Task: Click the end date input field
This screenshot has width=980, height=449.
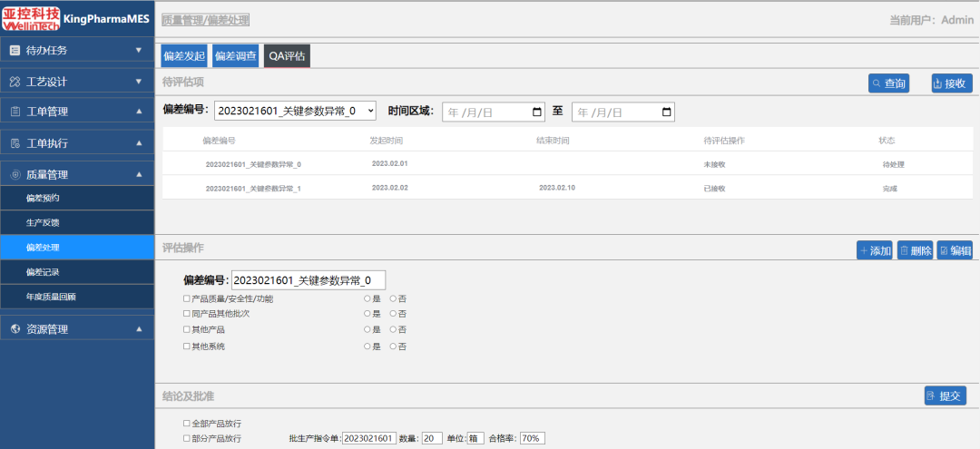Action: [623, 112]
